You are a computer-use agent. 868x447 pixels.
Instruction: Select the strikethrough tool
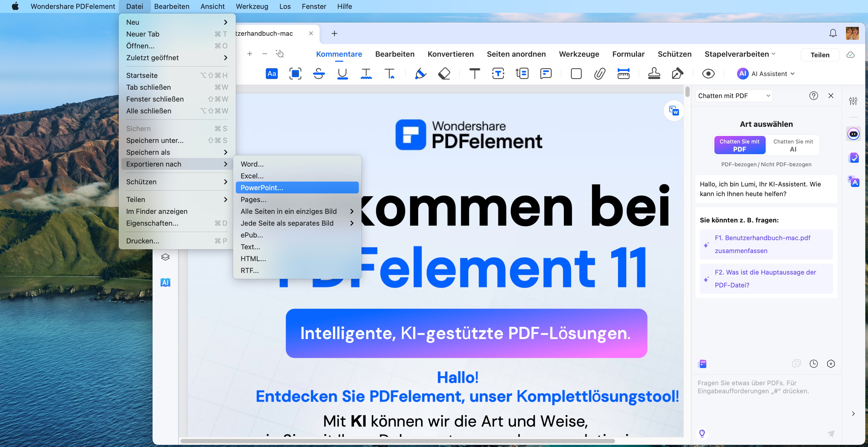coord(319,74)
